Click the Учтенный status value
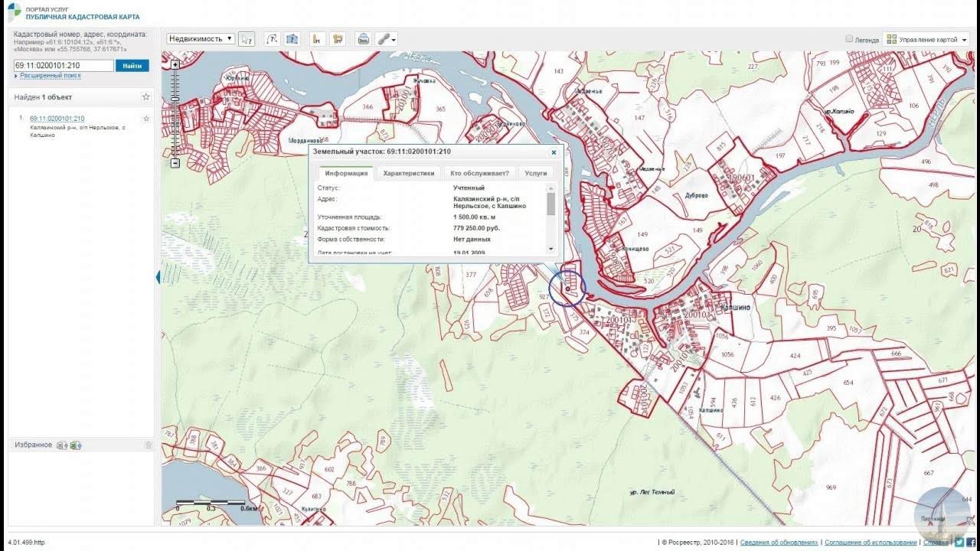The width and height of the screenshot is (980, 551). tap(469, 187)
